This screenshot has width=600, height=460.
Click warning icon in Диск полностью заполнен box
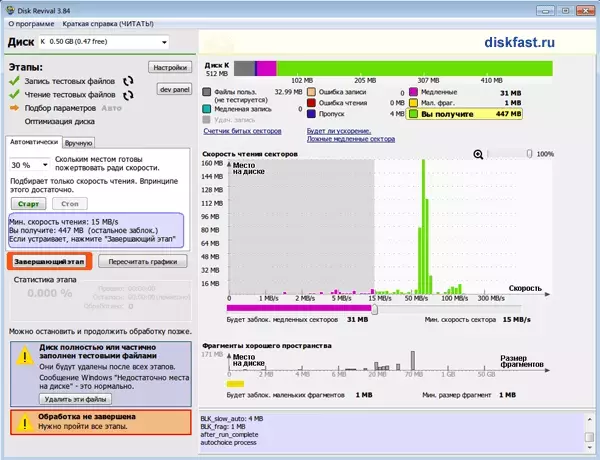pos(25,356)
